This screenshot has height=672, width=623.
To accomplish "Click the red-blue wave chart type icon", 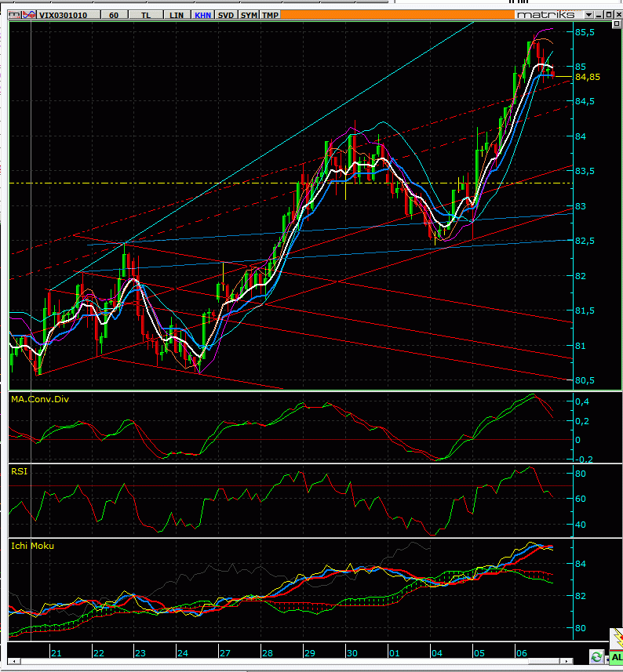I will coord(28,15).
